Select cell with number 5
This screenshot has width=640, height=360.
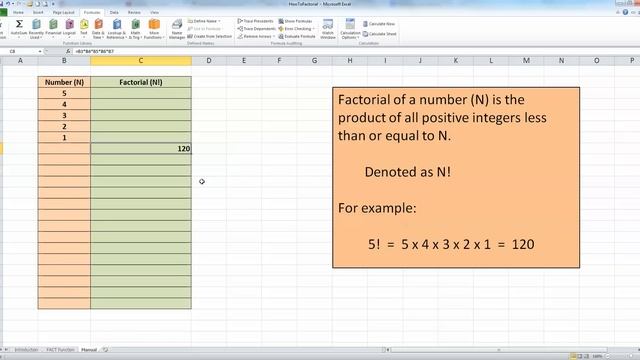64,93
